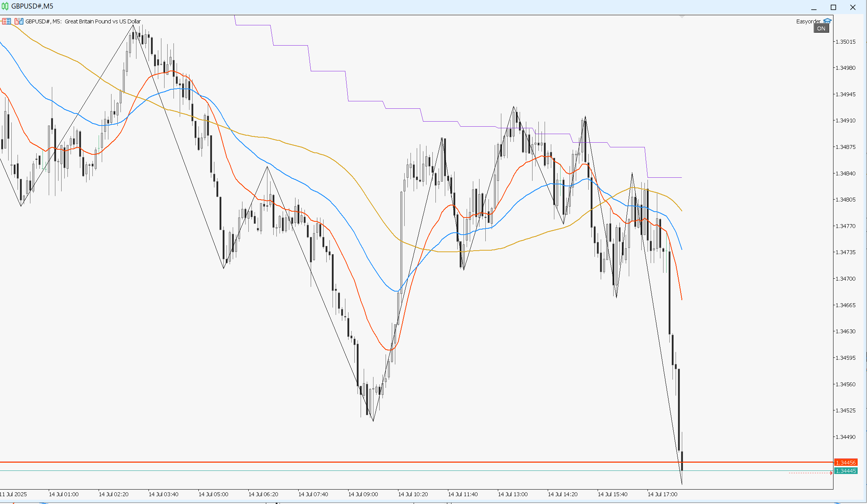The width and height of the screenshot is (867, 504).
Task: Click the orange 1.34456 price label
Action: click(846, 462)
